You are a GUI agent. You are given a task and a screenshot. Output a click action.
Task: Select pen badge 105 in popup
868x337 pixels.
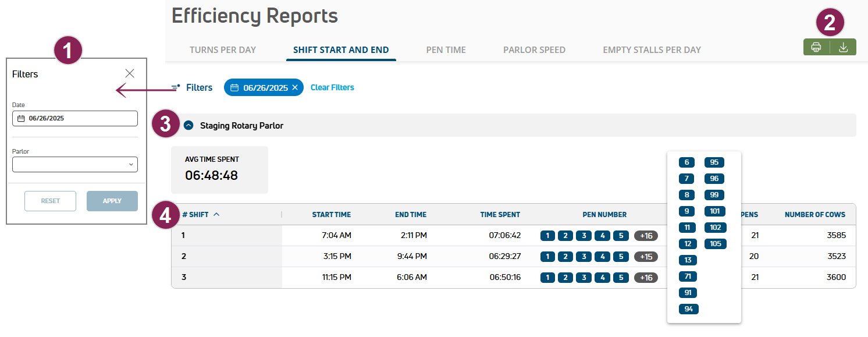click(715, 244)
